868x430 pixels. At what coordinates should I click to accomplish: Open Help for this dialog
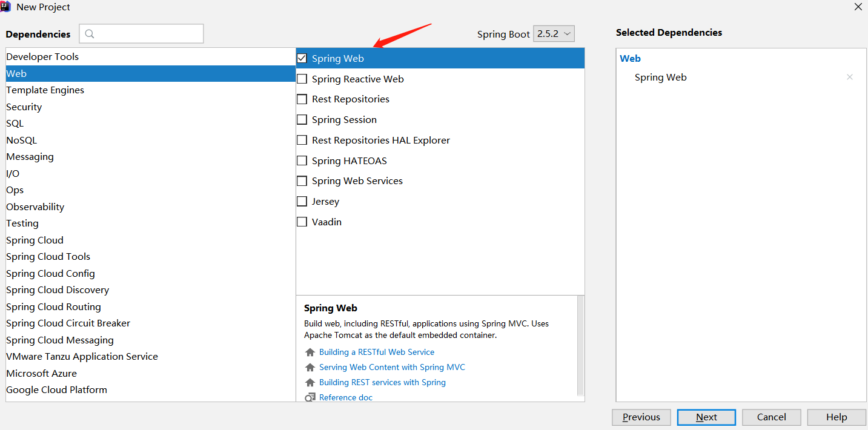point(837,417)
